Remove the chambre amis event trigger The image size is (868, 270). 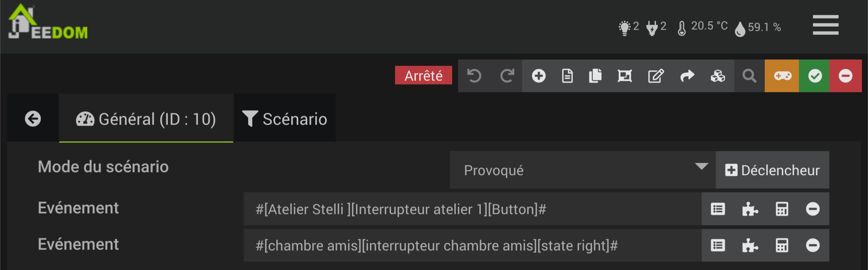pos(812,246)
